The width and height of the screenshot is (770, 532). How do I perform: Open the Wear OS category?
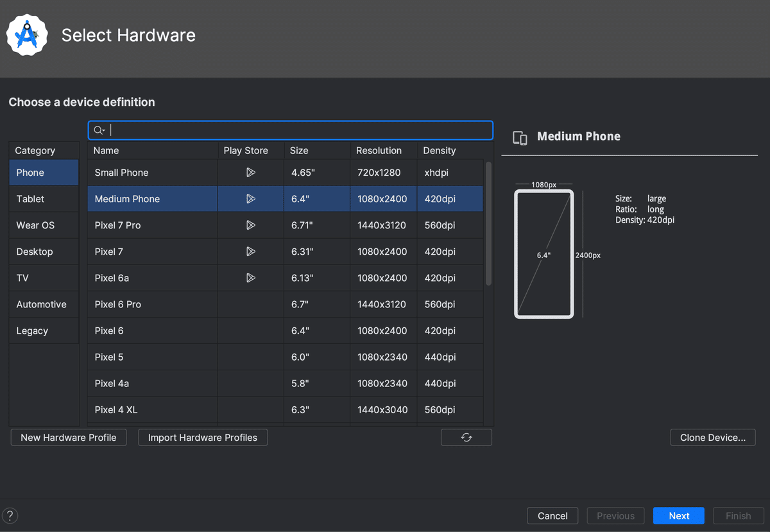[x=44, y=225]
